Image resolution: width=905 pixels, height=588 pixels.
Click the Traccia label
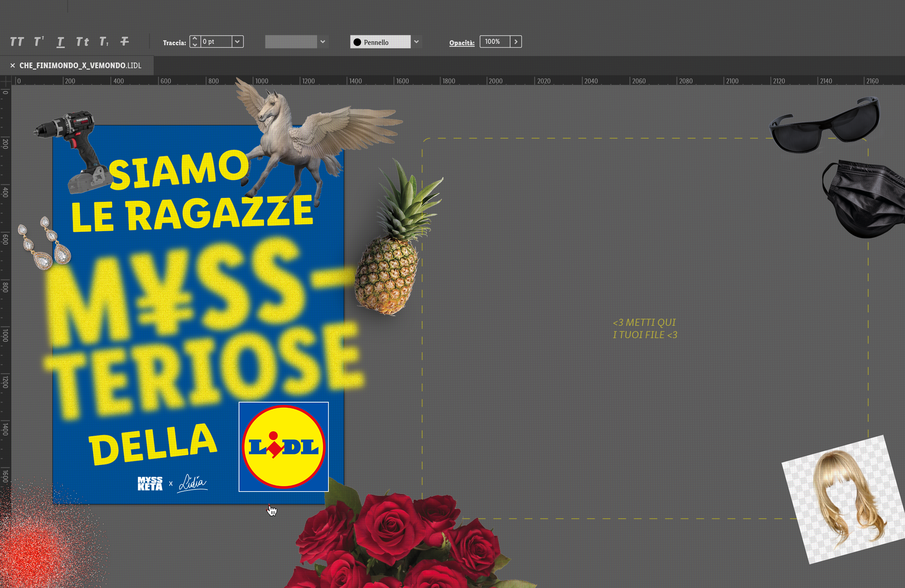tap(174, 42)
